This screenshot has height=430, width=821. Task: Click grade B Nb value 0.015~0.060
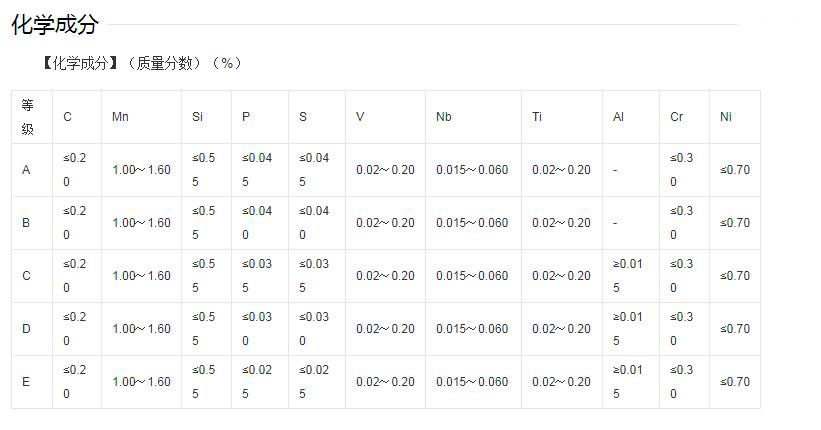pos(472,223)
